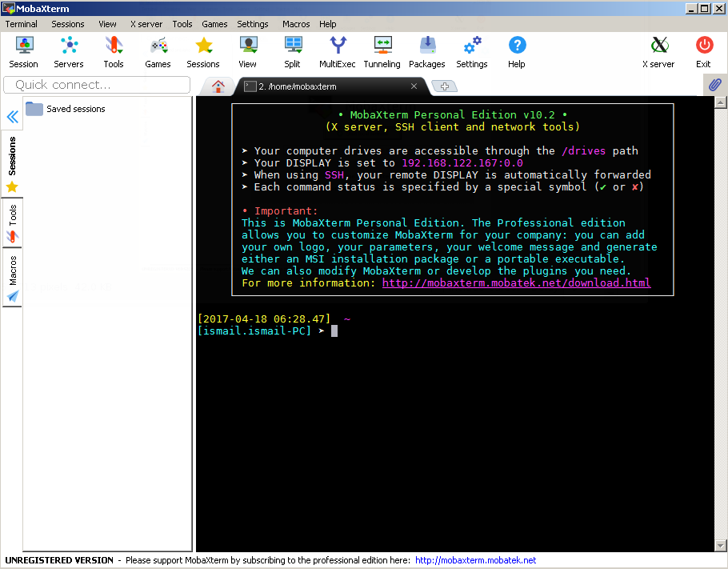Click the paperclip icon at top right
Viewport: 728px width, 569px height.
click(x=715, y=85)
